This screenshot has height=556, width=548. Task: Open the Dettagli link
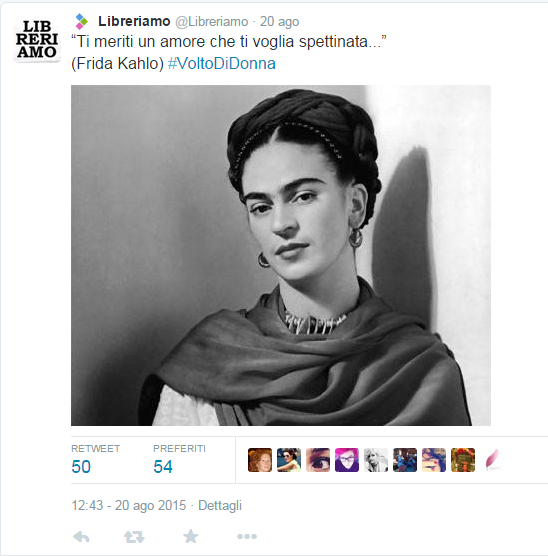[x=220, y=505]
